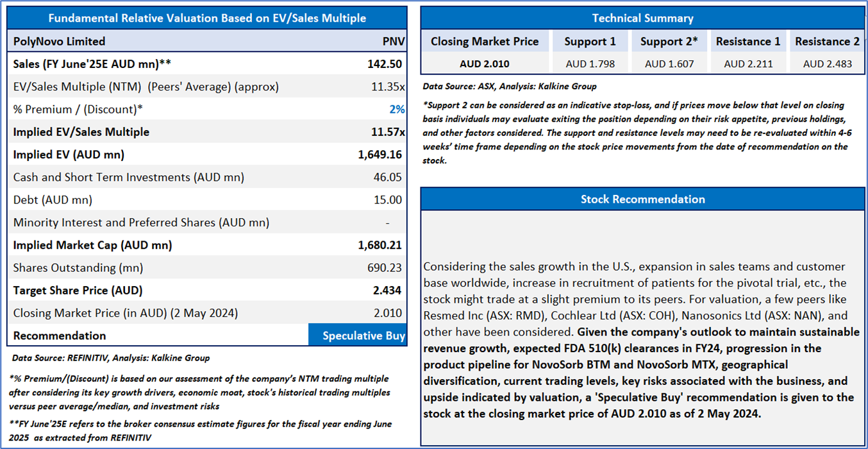This screenshot has width=868, height=449.
Task: Select the Support 1 column header
Action: pos(590,42)
